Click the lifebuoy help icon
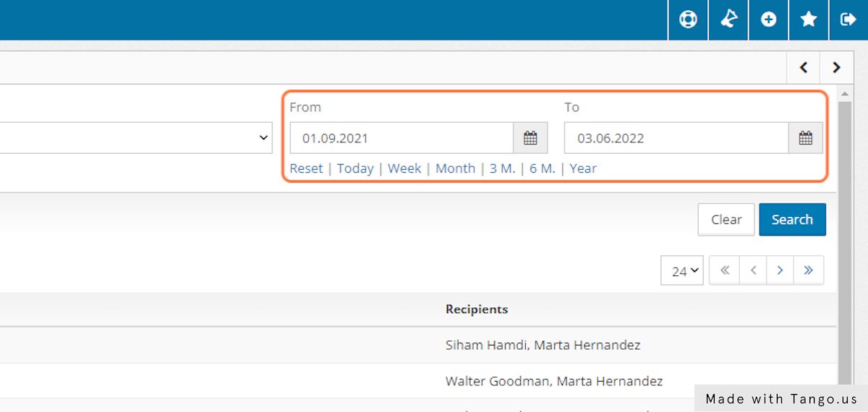Screen dimensions: 868x412 (688, 20)
